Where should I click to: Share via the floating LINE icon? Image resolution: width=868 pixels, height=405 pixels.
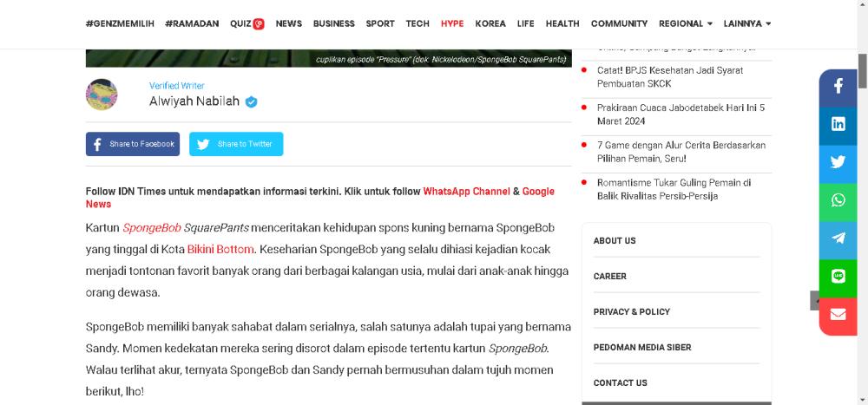pyautogui.click(x=838, y=277)
